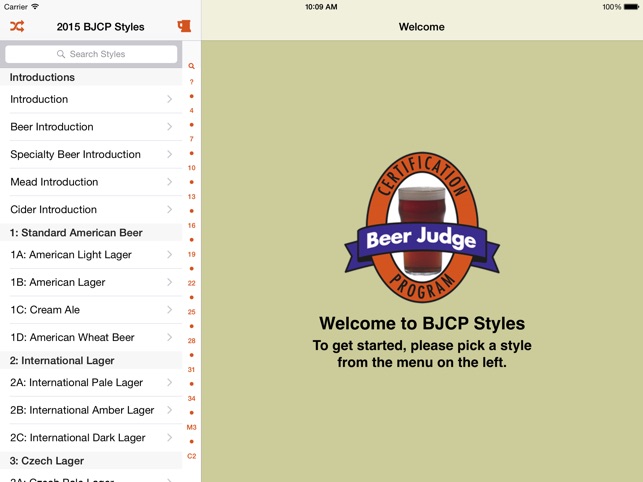
Task: Click the Welcome title in navigation bar
Action: (422, 27)
